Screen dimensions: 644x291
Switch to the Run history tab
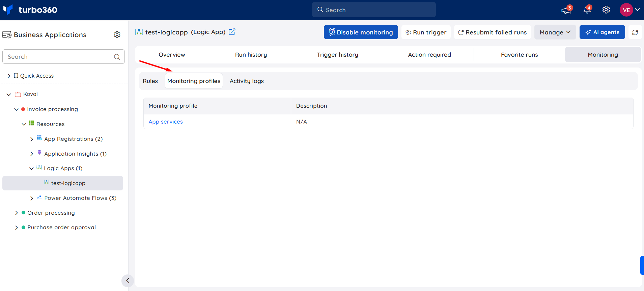(251, 55)
